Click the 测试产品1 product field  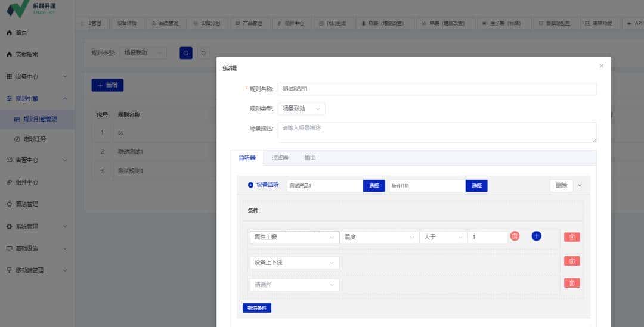point(325,186)
